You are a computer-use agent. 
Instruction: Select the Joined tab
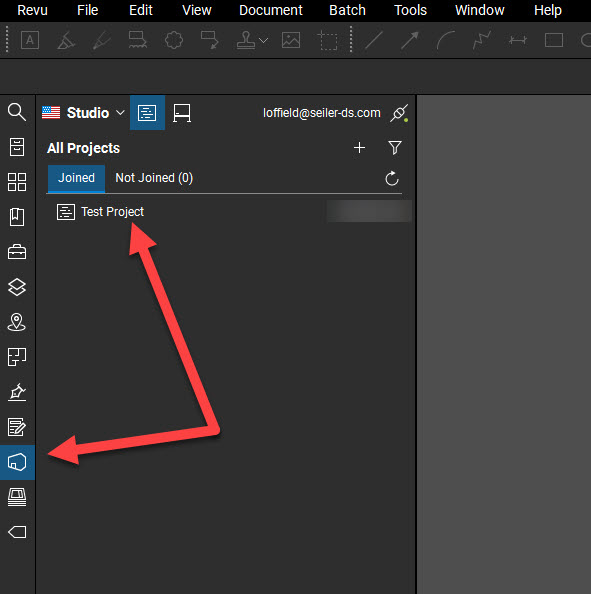76,178
